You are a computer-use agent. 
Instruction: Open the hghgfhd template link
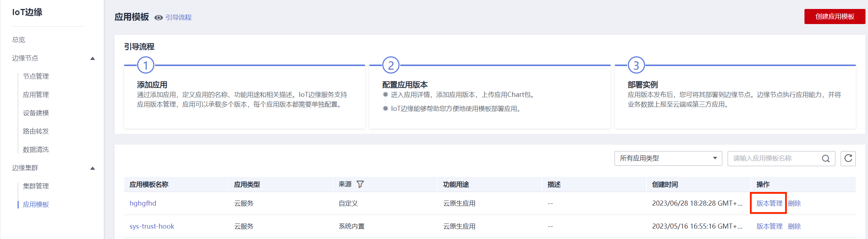143,203
